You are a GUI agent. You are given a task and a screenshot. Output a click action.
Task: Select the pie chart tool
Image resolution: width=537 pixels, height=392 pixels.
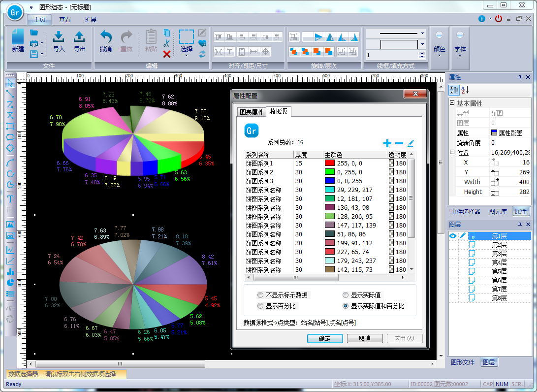10,283
